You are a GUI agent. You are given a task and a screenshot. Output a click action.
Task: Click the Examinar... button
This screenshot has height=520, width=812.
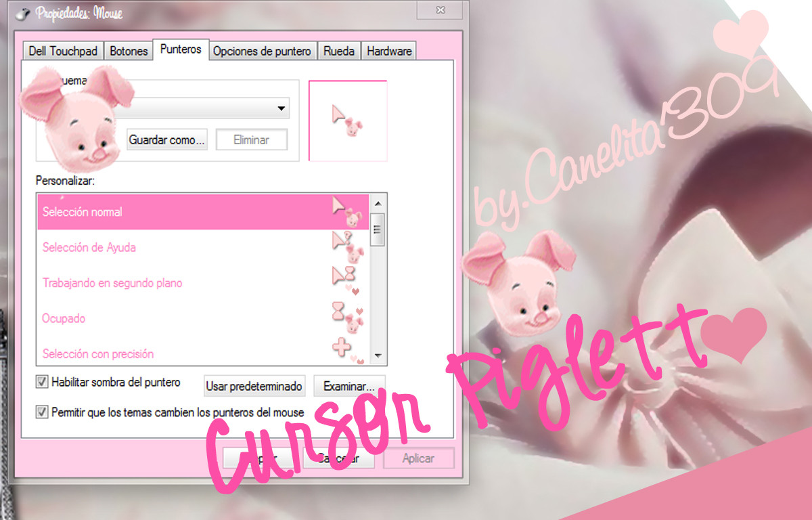(x=349, y=386)
